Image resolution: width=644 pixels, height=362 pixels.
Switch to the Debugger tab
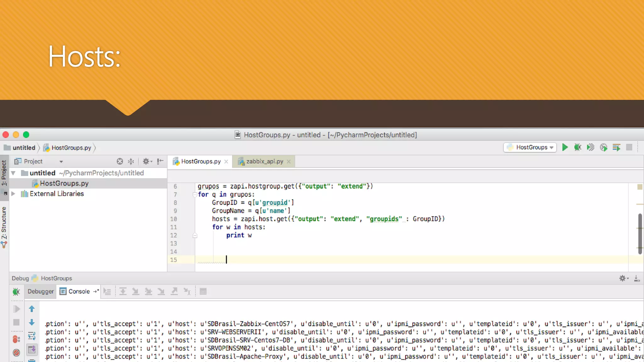tap(41, 292)
